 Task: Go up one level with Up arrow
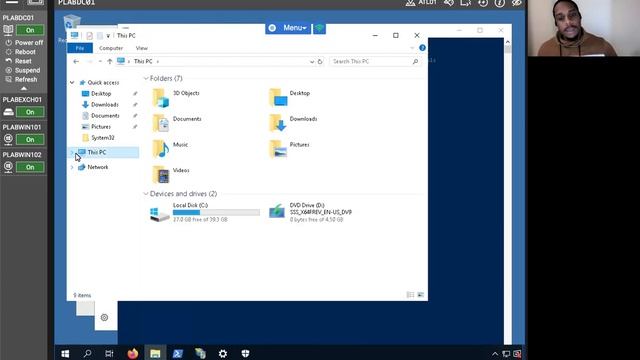pyautogui.click(x=109, y=61)
